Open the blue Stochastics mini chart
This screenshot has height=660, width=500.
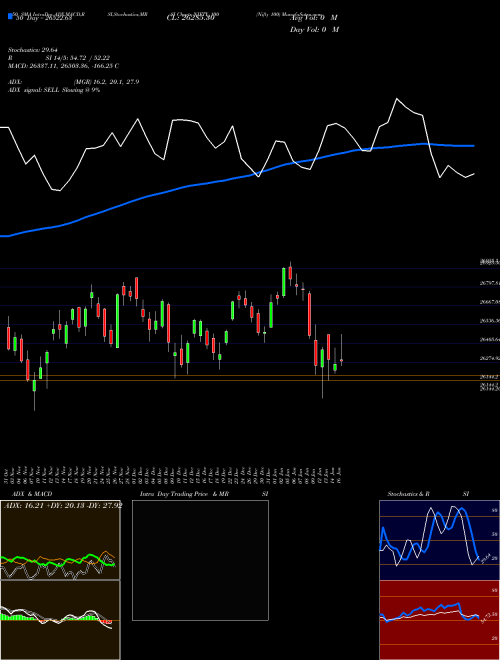click(x=439, y=540)
